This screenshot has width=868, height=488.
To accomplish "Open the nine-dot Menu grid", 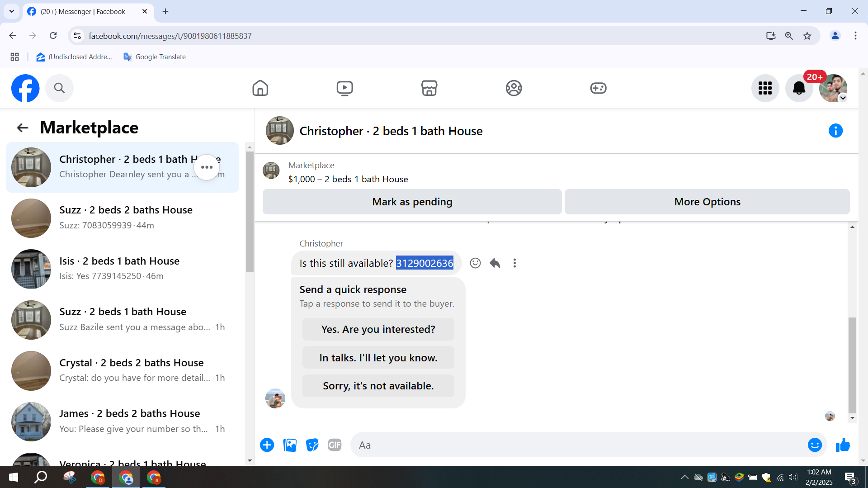I will [765, 88].
